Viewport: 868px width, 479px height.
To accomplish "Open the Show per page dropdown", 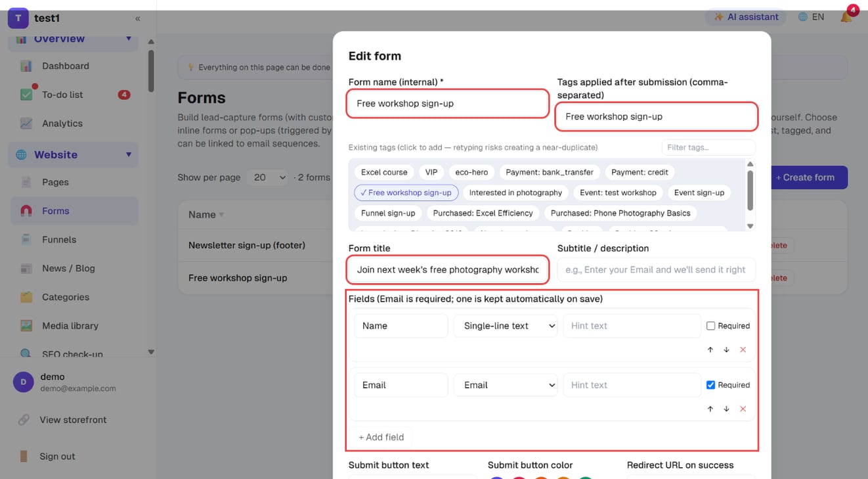I will 268,177.
